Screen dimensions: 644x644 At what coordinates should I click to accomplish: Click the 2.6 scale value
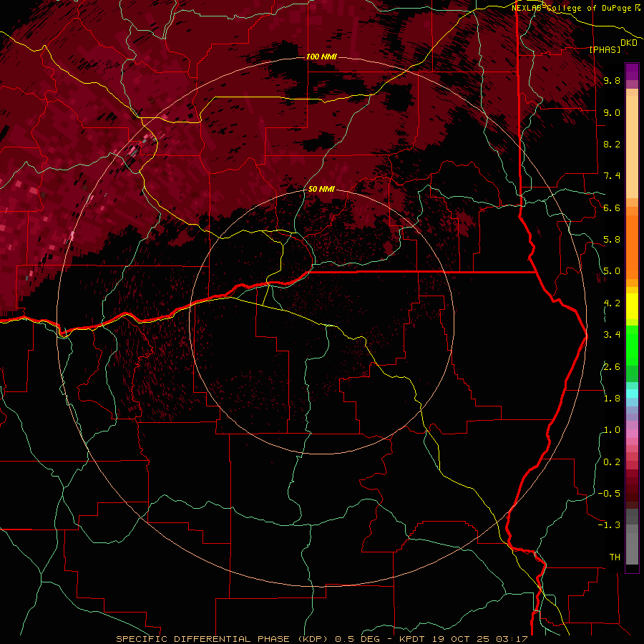pos(612,367)
